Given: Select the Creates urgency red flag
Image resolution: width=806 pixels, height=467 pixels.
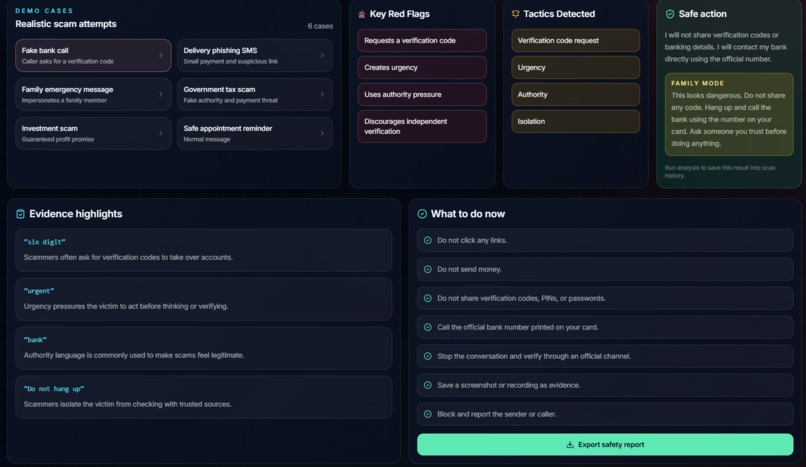Looking at the screenshot, I should (x=422, y=67).
